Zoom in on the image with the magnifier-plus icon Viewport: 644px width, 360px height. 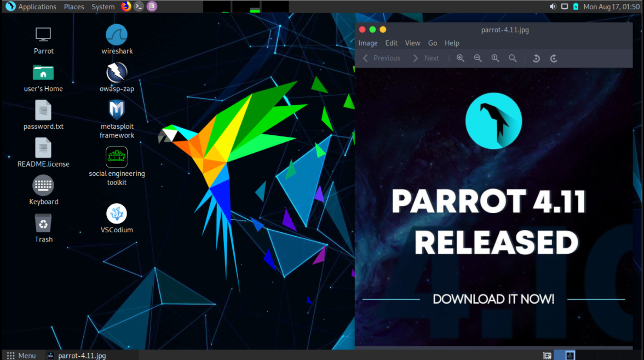(x=461, y=58)
